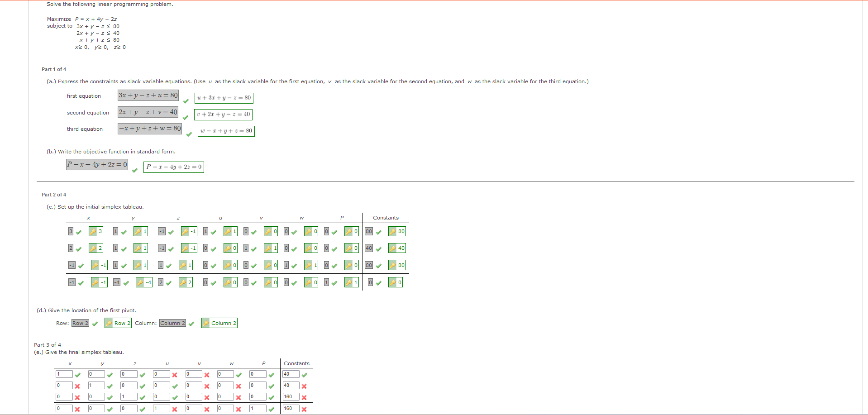Click the green checkmark beside the Row 2 answer
This screenshot has width=868, height=415.
pyautogui.click(x=95, y=324)
